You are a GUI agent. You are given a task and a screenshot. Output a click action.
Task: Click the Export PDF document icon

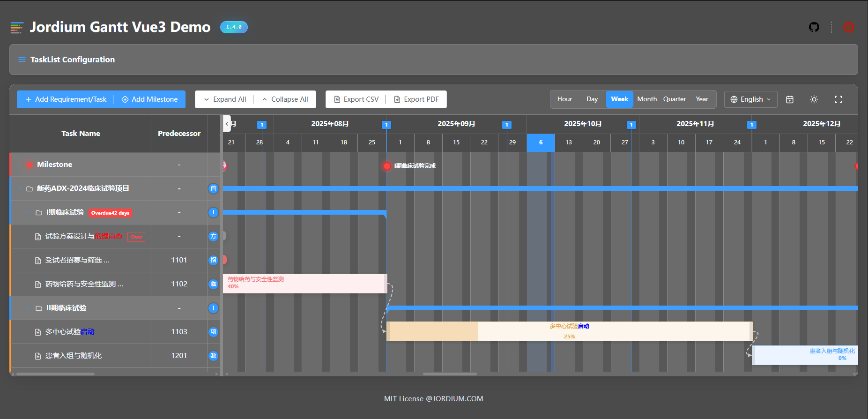[x=397, y=99]
